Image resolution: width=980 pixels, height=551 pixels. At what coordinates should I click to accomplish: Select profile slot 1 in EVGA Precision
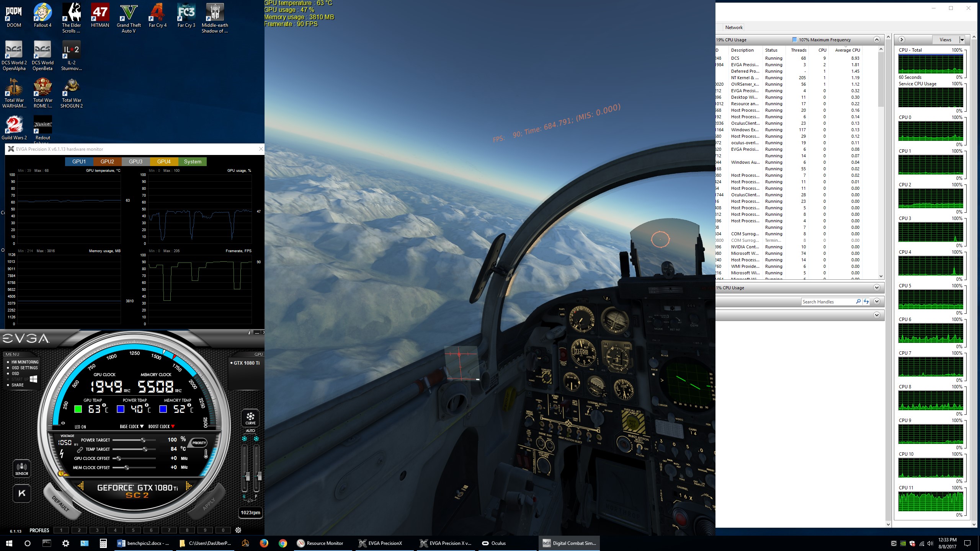pyautogui.click(x=61, y=530)
